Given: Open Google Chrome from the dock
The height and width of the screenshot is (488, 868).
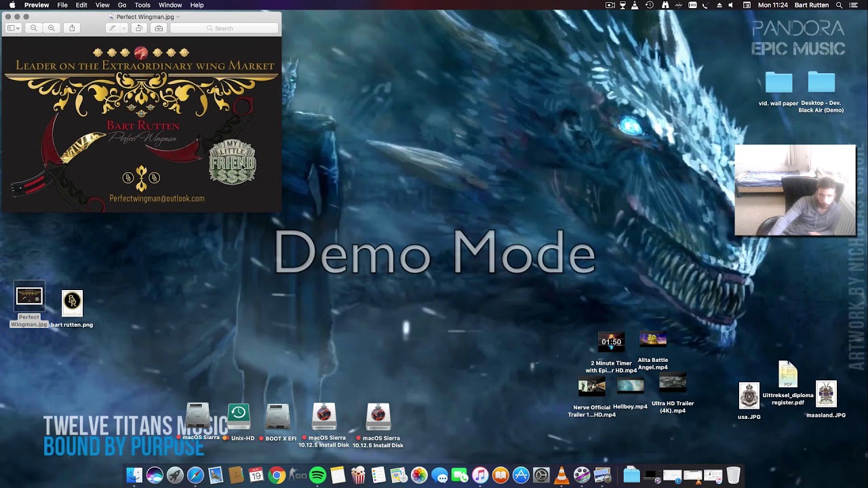Looking at the screenshot, I should [x=277, y=476].
